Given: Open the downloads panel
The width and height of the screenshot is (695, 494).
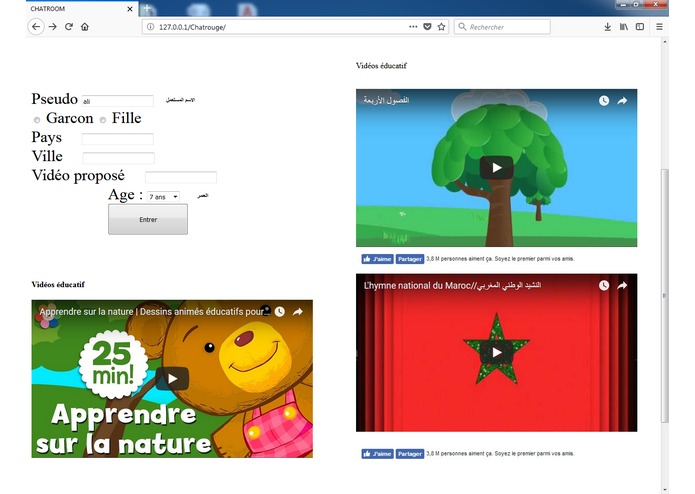Looking at the screenshot, I should tap(608, 27).
